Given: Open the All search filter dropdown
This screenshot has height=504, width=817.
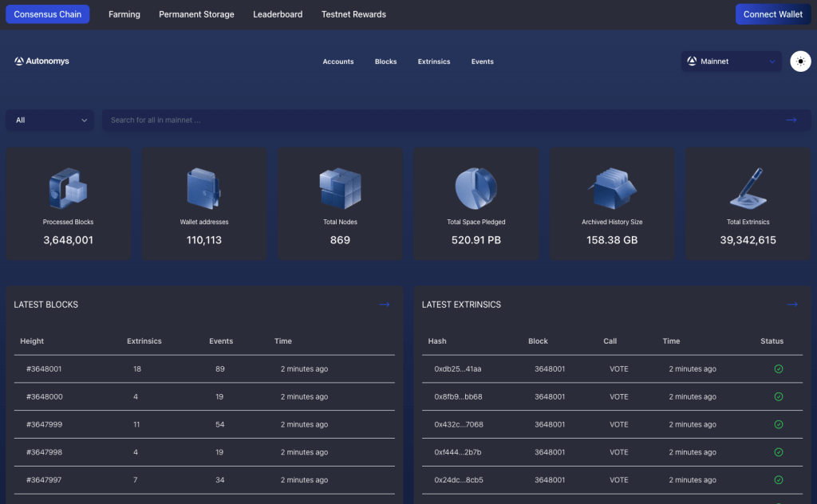Looking at the screenshot, I should coord(50,120).
